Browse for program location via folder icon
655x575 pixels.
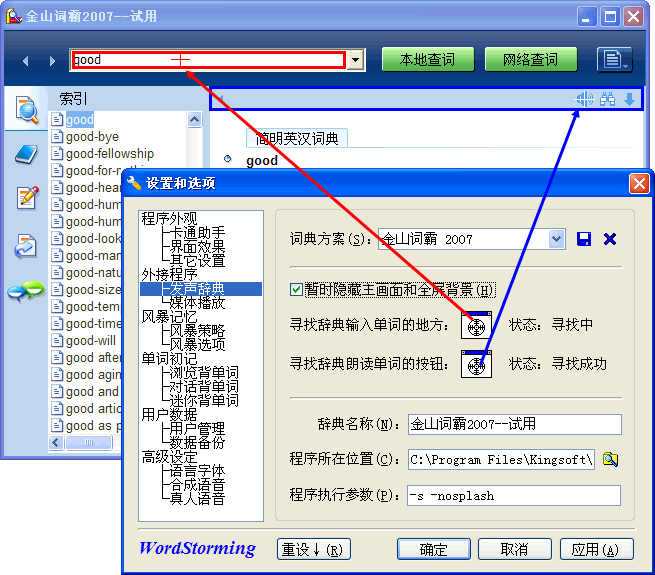(x=610, y=460)
